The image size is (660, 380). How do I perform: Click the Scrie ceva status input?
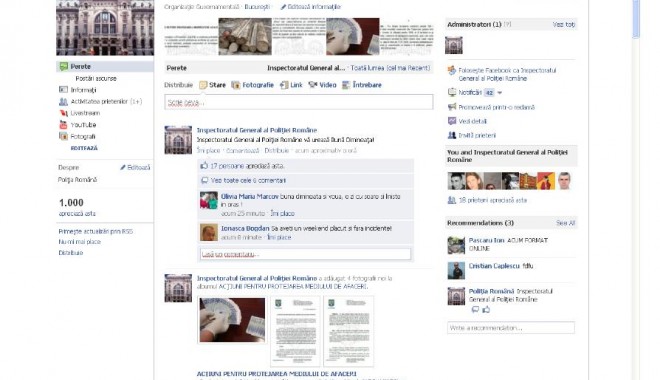pyautogui.click(x=298, y=102)
